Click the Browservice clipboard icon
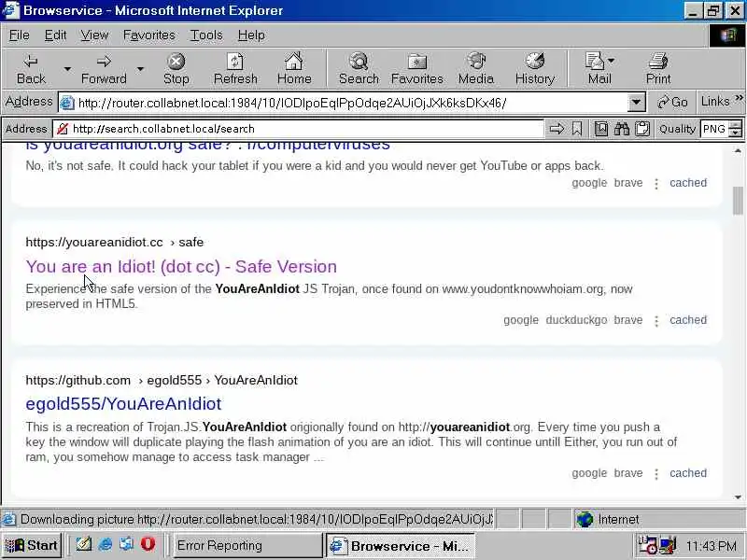This screenshot has height=560, width=747. point(642,129)
